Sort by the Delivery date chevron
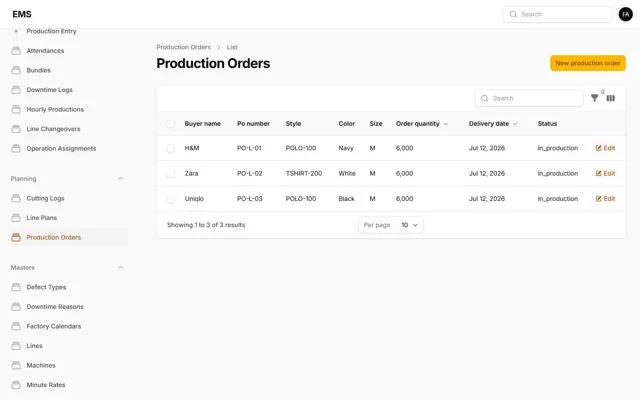 click(515, 124)
